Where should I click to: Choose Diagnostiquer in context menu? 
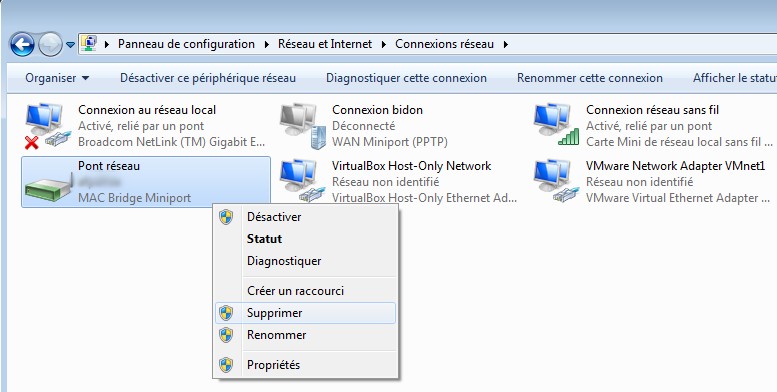point(306,261)
